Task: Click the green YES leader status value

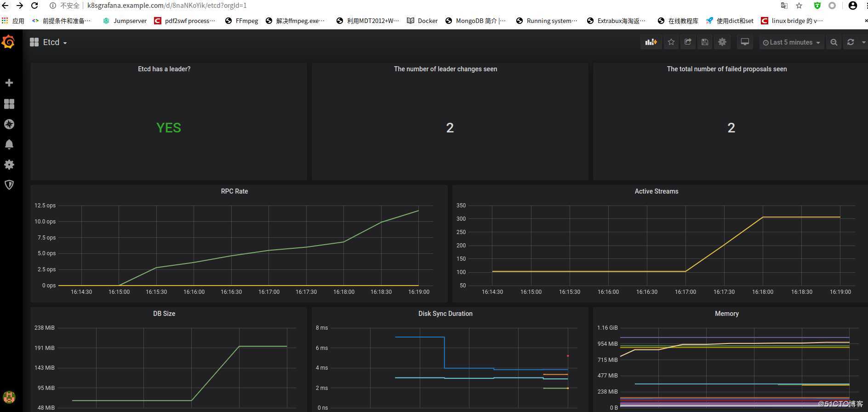Action: pyautogui.click(x=169, y=128)
